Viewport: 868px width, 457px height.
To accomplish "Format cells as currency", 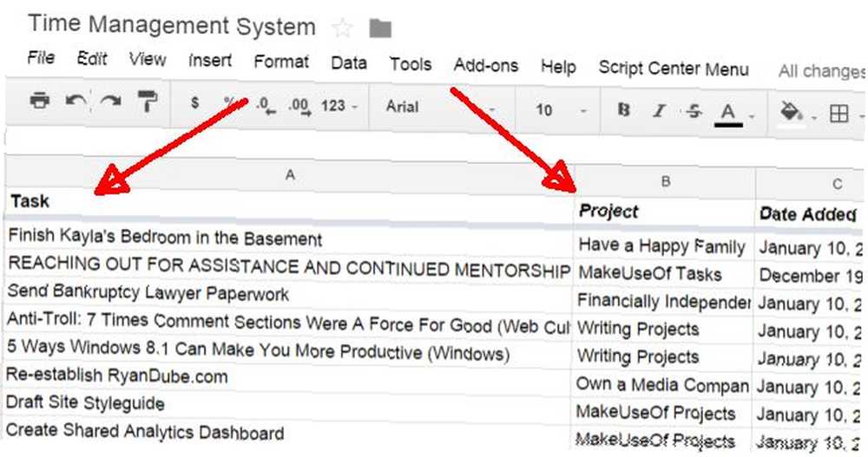I will [x=194, y=103].
